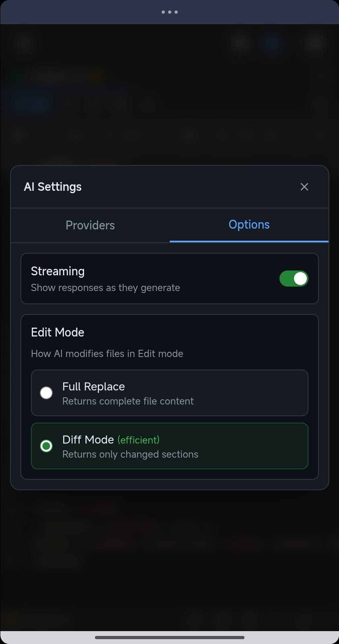Tap the home gesture bar at bottom
Screen dimensions: 339x644
pyautogui.click(x=169, y=637)
